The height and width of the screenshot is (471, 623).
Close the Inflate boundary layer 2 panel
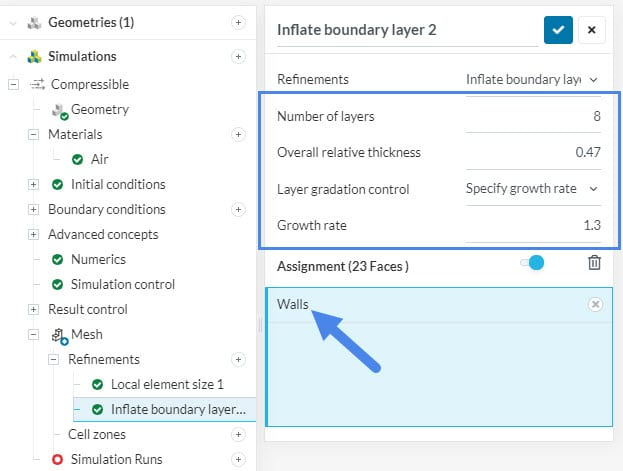click(x=591, y=30)
